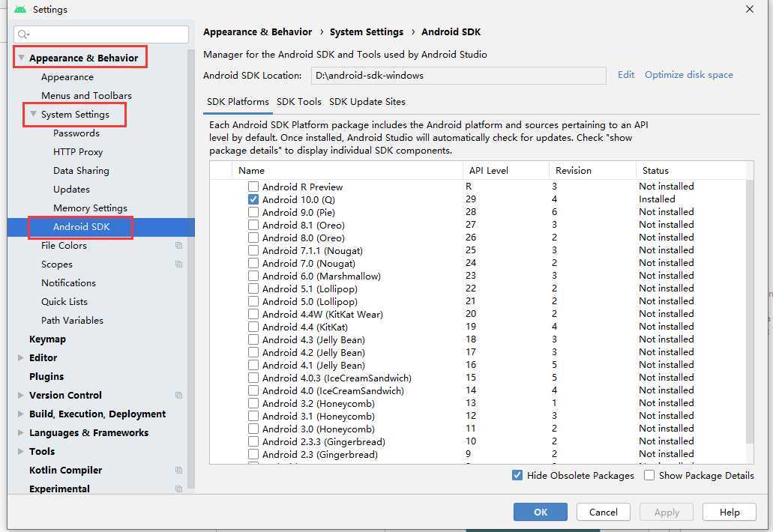Open Data Sharing settings

click(x=81, y=170)
